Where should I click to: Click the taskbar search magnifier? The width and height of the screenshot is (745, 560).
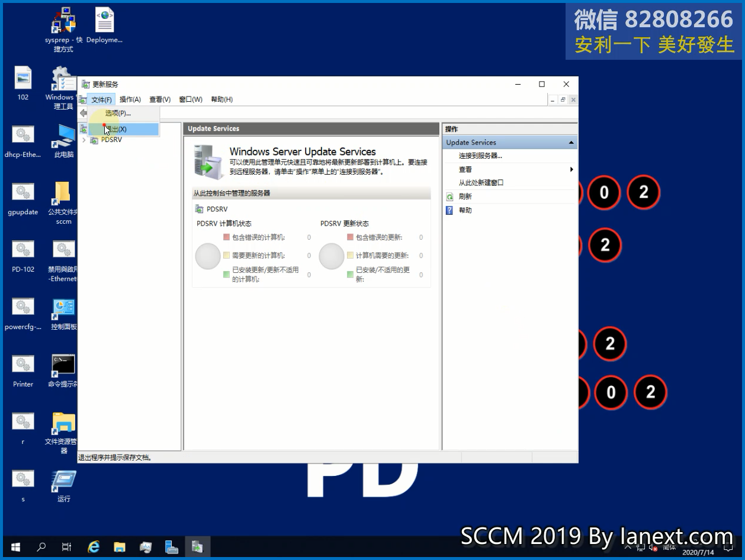point(41,547)
